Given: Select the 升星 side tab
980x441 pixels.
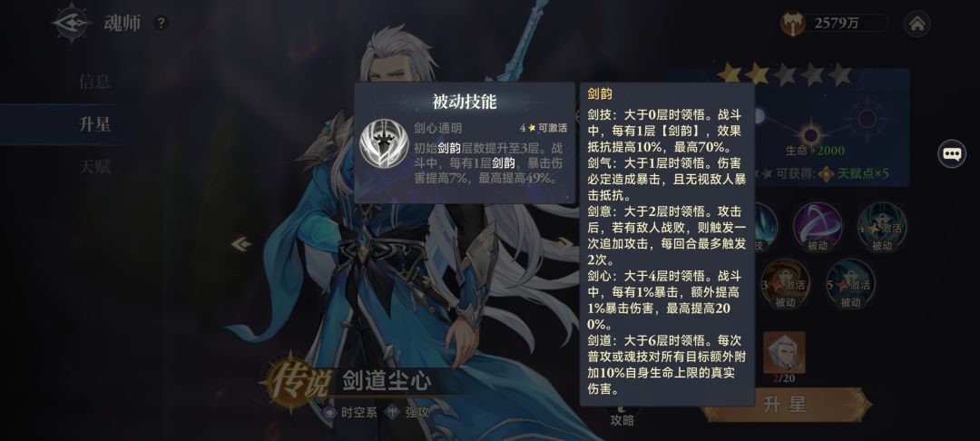Looking at the screenshot, I should click(94, 124).
